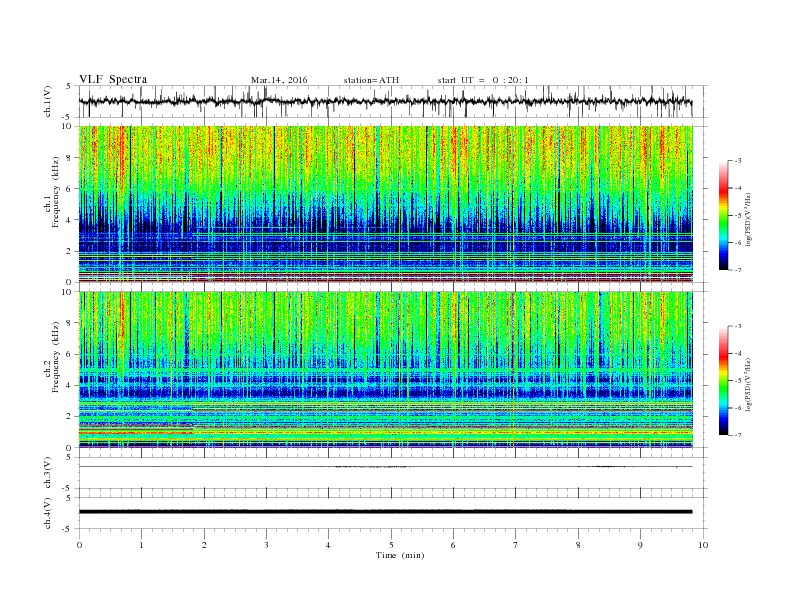Click the ch.2 'Frequency (kHz)' axis label
Image resolution: width=792 pixels, height=612 pixels.
55,358
